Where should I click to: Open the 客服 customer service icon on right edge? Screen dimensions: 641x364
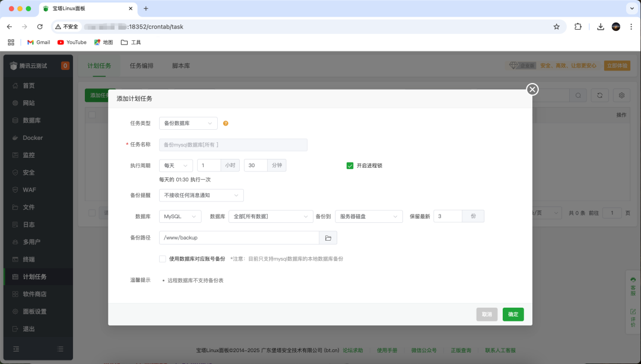coord(632,283)
